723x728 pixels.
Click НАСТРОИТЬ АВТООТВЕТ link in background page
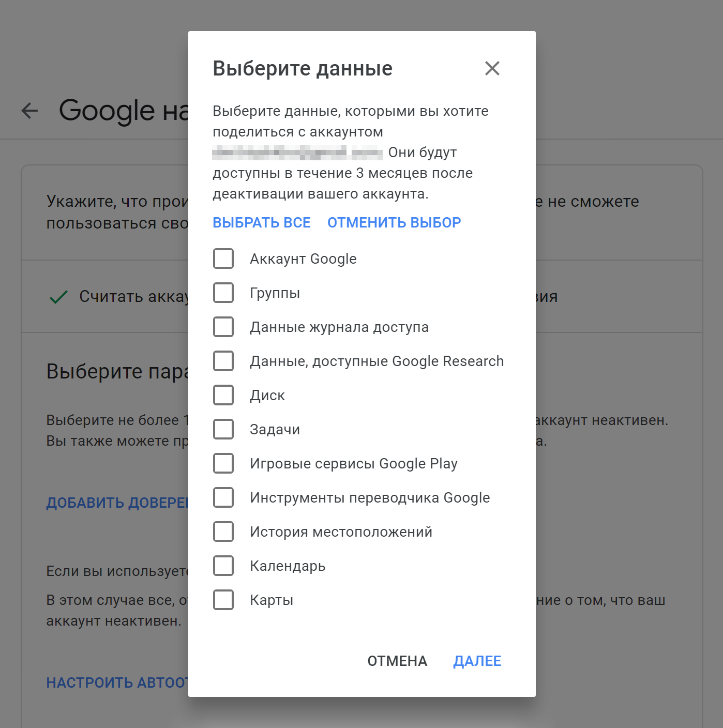117,682
